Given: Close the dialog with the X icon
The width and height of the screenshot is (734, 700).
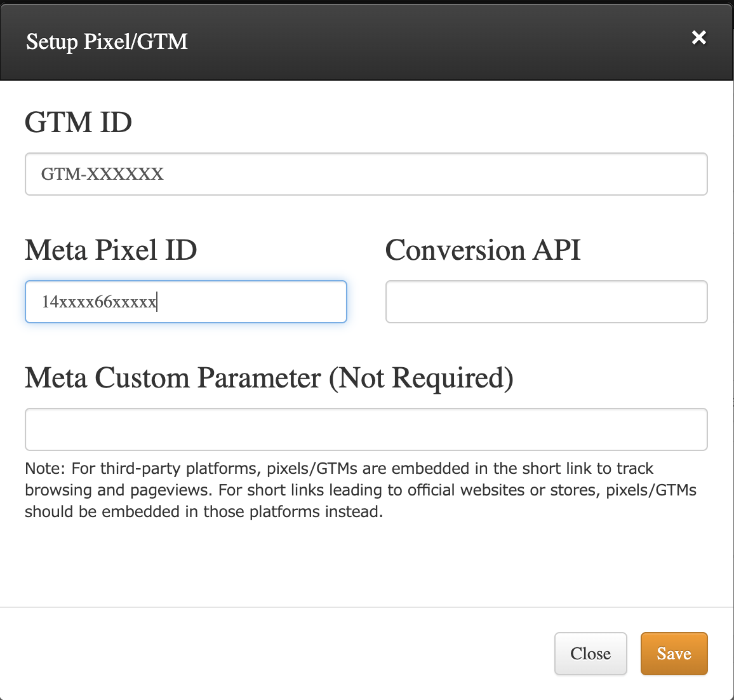Looking at the screenshot, I should tap(698, 38).
